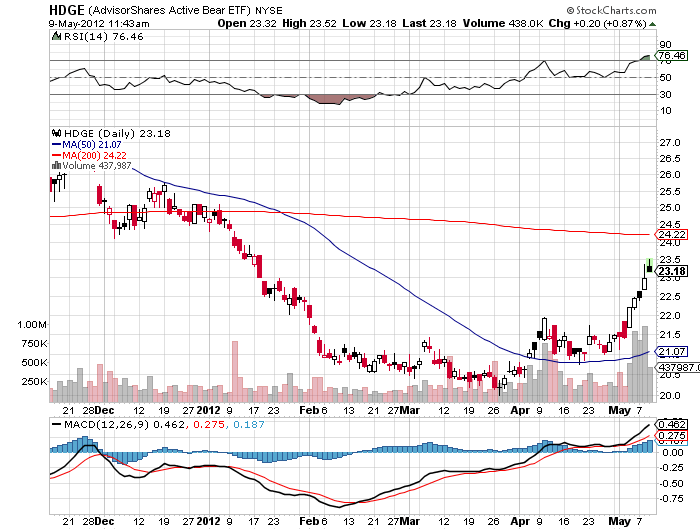Click the 1.00M volume axis label

click(x=32, y=325)
